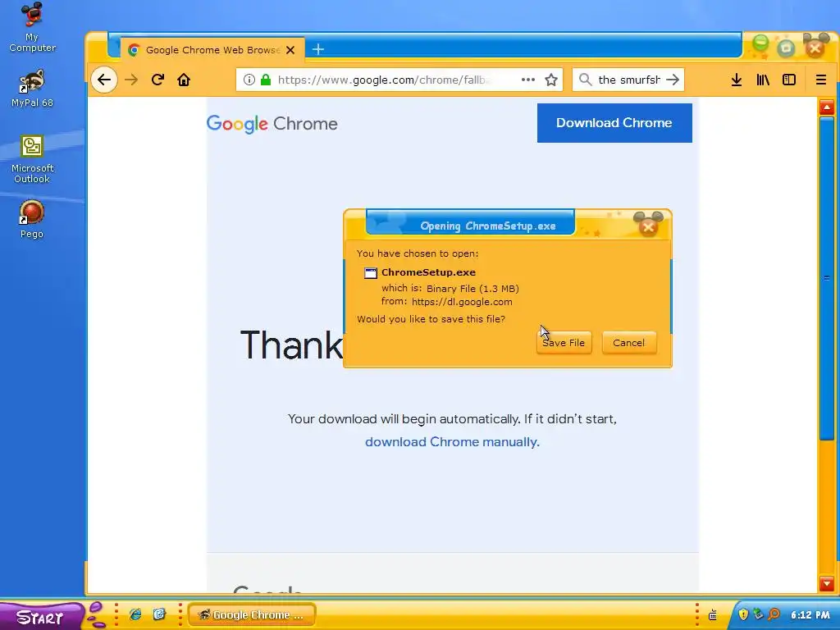This screenshot has width=840, height=630.
Task: Bookmark this page with the star
Action: (x=551, y=80)
